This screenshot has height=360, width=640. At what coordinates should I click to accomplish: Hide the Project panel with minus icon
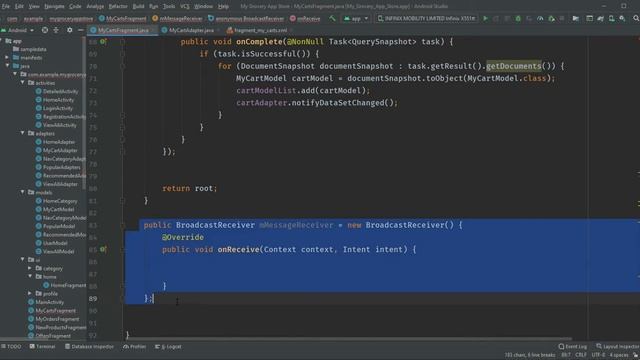pos(80,30)
